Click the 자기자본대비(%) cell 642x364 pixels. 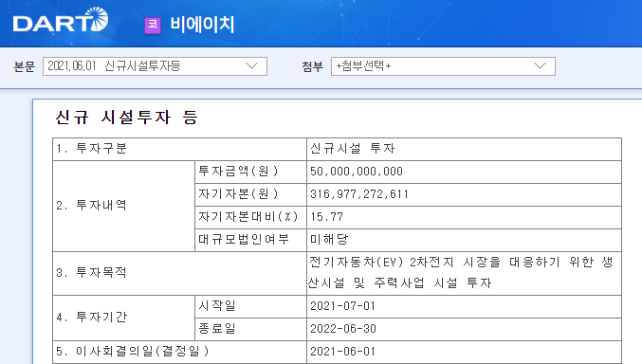(x=250, y=217)
